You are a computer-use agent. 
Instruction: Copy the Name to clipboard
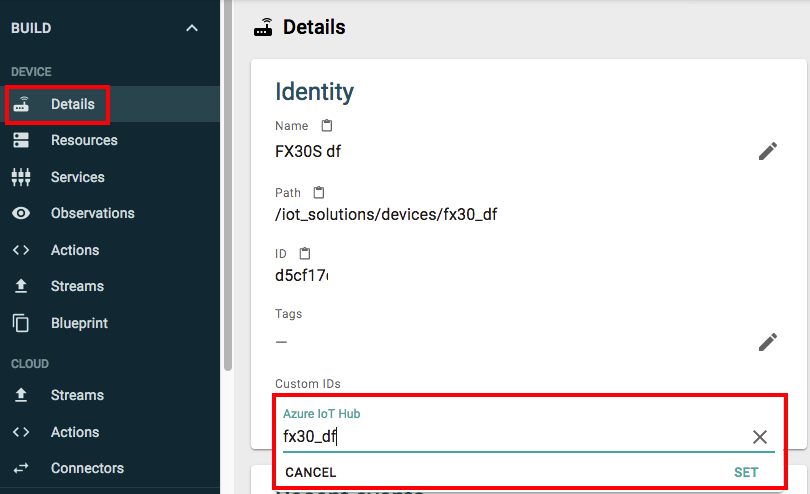(x=327, y=126)
